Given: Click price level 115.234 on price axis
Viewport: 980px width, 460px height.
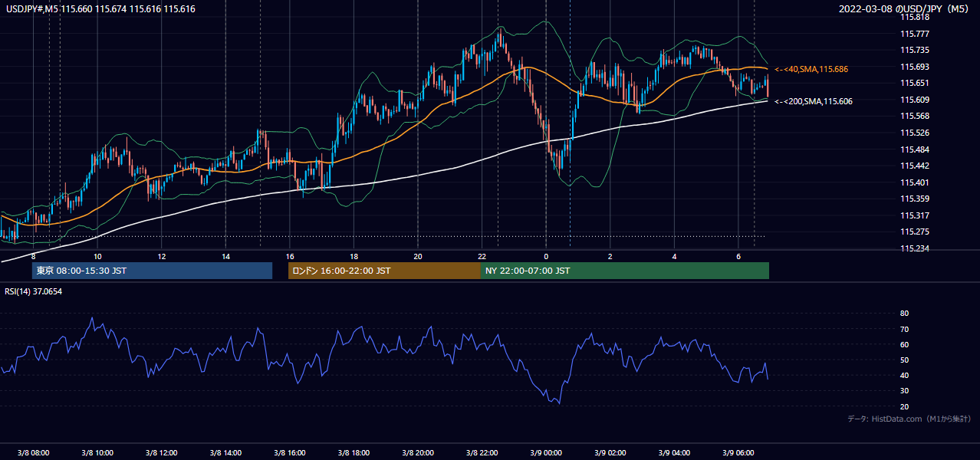Looking at the screenshot, I should 913,248.
